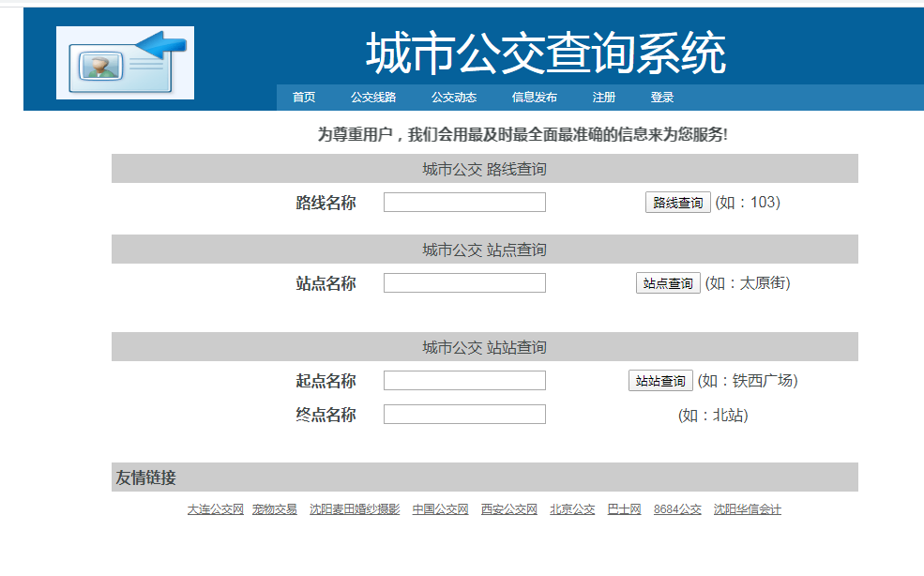
Task: Click the (如：北站) example hint
Action: point(713,415)
